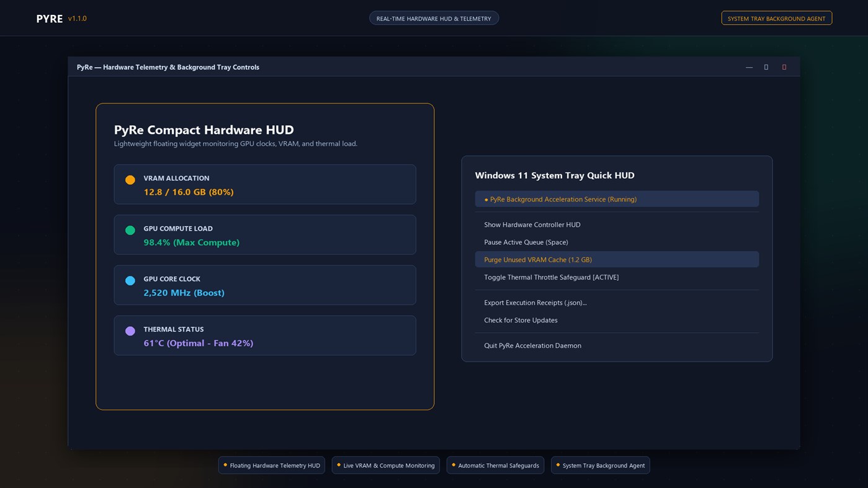Click the 2,520 MHz (Boost) clock value

(184, 293)
